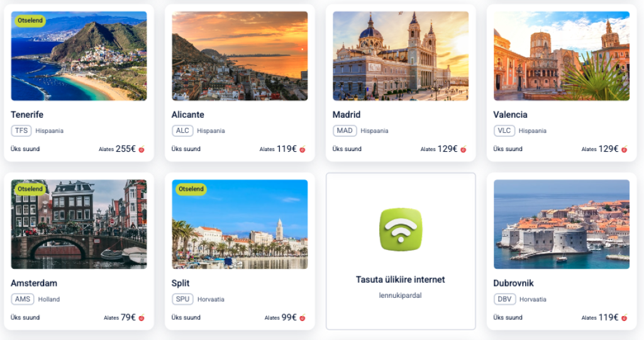Click the red icon beside Split 99€ price

tap(303, 318)
